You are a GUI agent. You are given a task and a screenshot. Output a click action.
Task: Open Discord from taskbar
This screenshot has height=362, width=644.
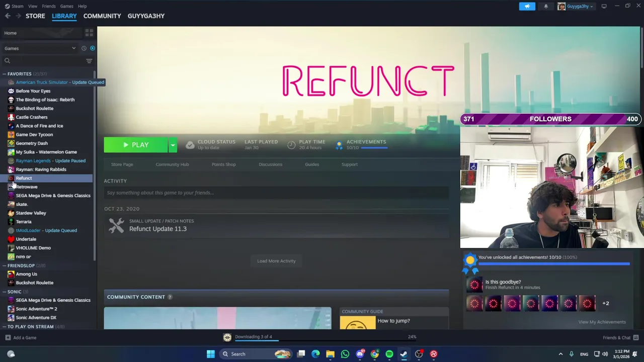360,354
